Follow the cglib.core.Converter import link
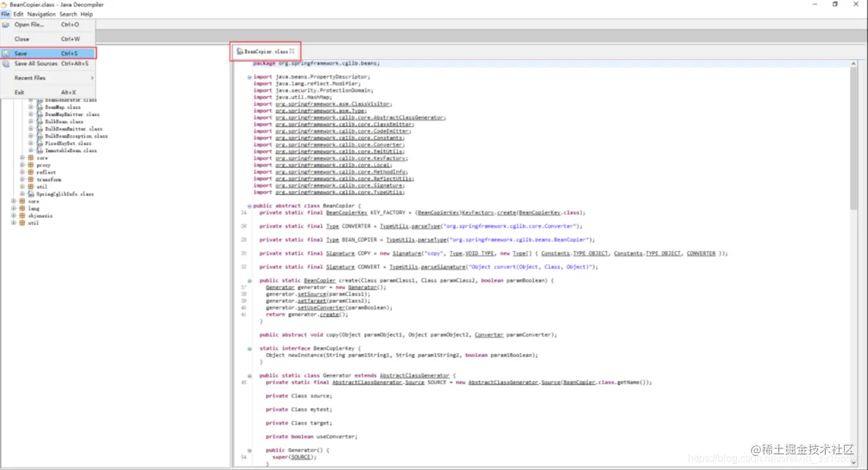The width and height of the screenshot is (868, 470). (x=340, y=145)
